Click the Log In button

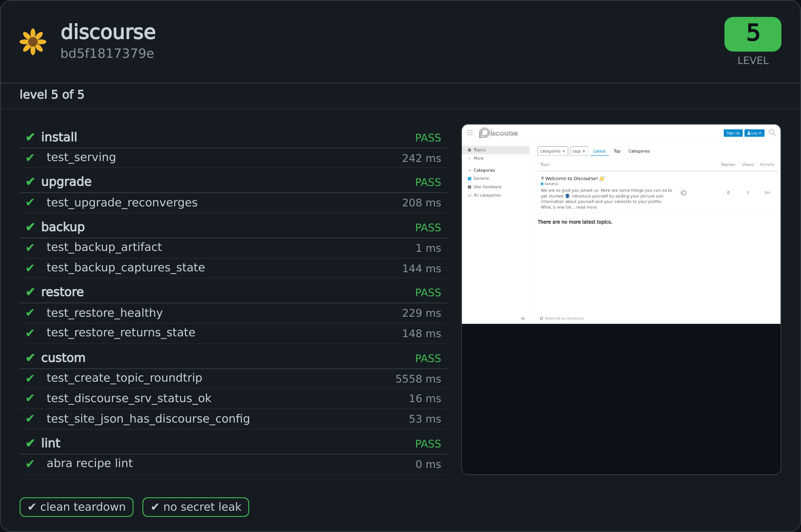(x=754, y=133)
